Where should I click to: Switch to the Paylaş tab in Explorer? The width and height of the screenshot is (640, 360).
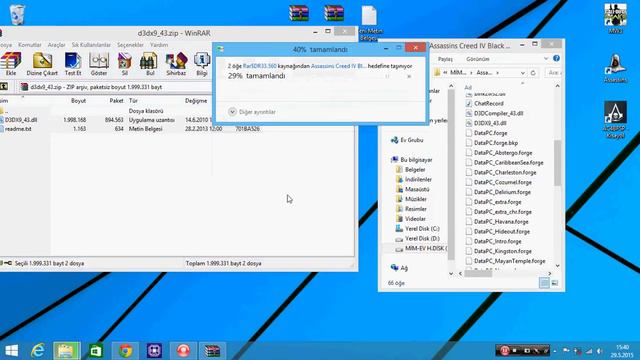[445, 59]
